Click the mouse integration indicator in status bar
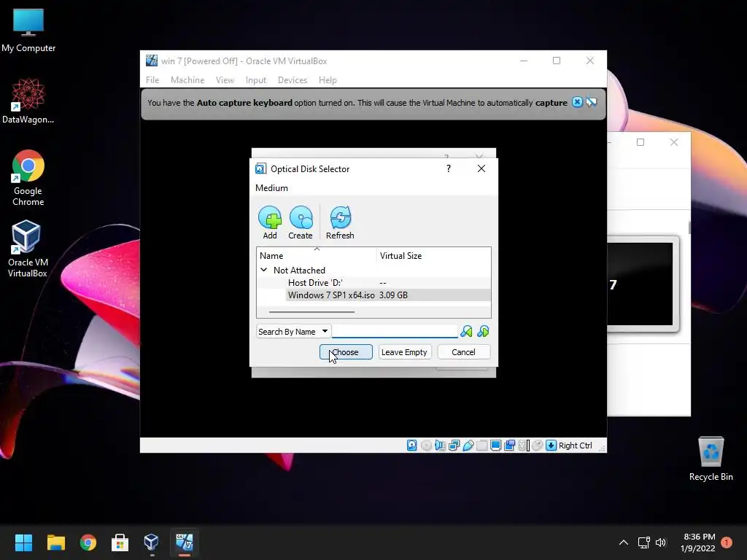The image size is (747, 560). pyautogui.click(x=538, y=446)
